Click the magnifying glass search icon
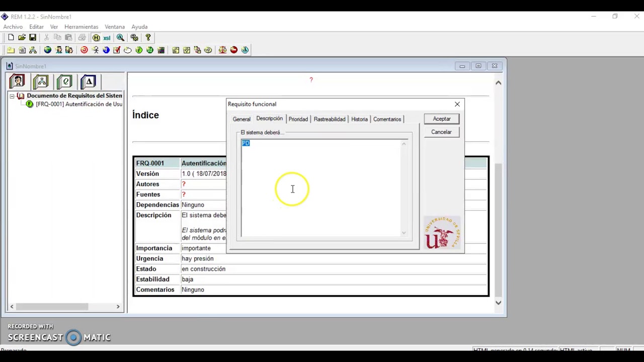644x362 pixels. pyautogui.click(x=121, y=38)
